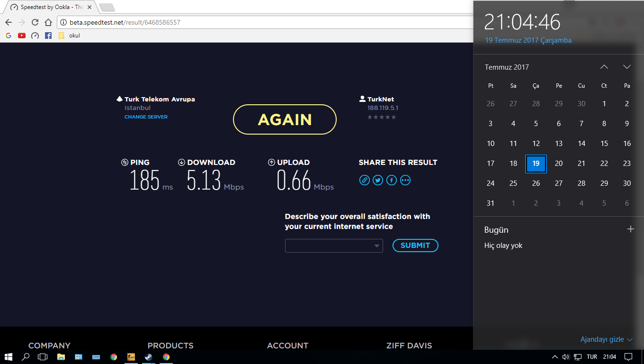Click the CHANGE SERVER link

tap(146, 117)
